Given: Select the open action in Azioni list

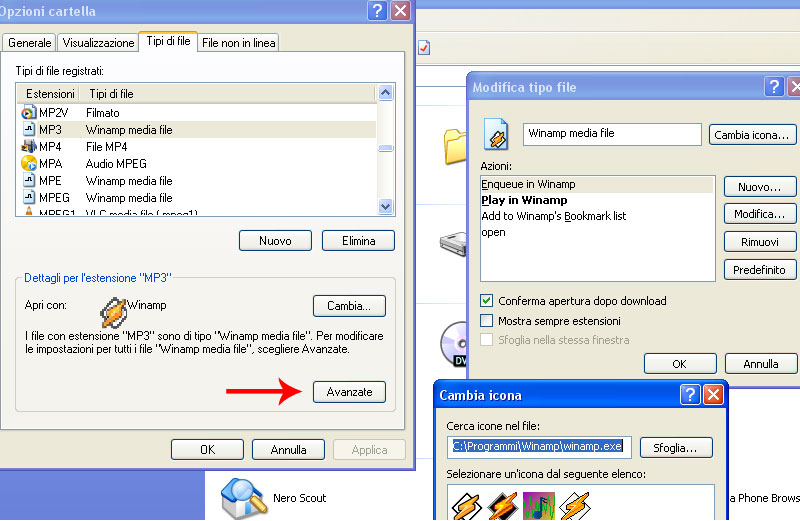Looking at the screenshot, I should click(x=597, y=232).
